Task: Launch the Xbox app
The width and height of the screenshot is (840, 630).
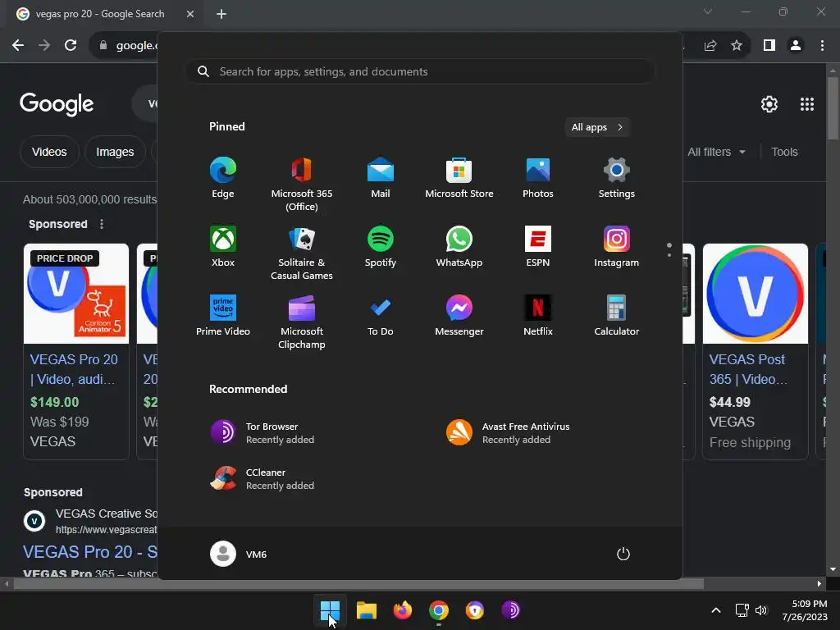Action: coord(223,246)
